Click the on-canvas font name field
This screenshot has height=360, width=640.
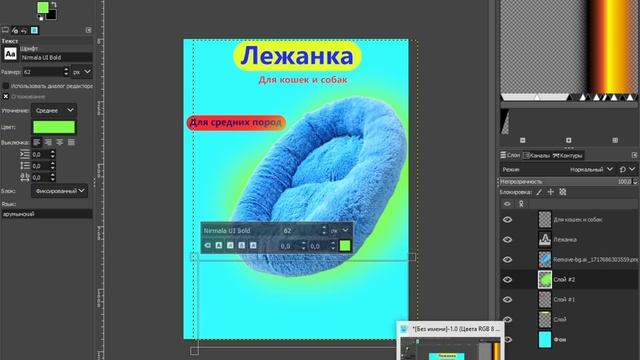(241, 231)
